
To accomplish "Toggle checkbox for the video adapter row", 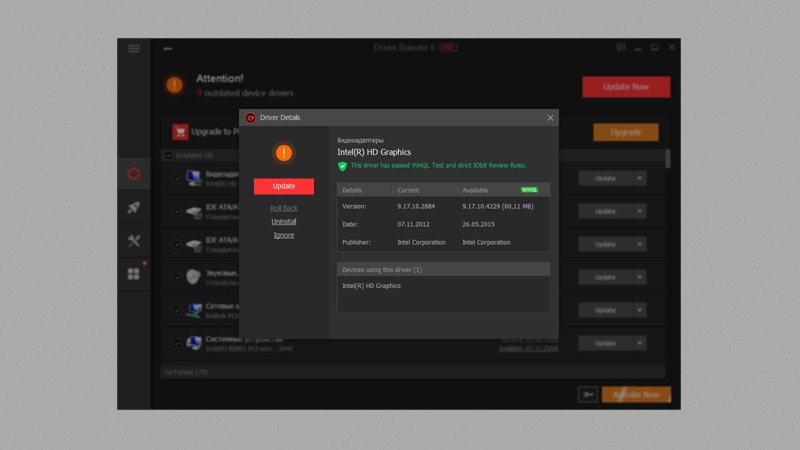I will [x=177, y=178].
